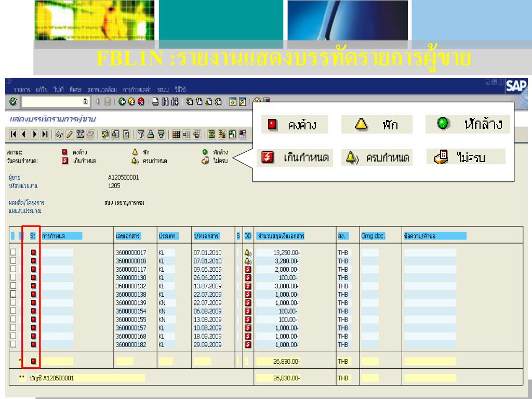Viewport: 532px width, 399px height.
Task: Click the open status icon for 3600000155
Action: (33, 320)
